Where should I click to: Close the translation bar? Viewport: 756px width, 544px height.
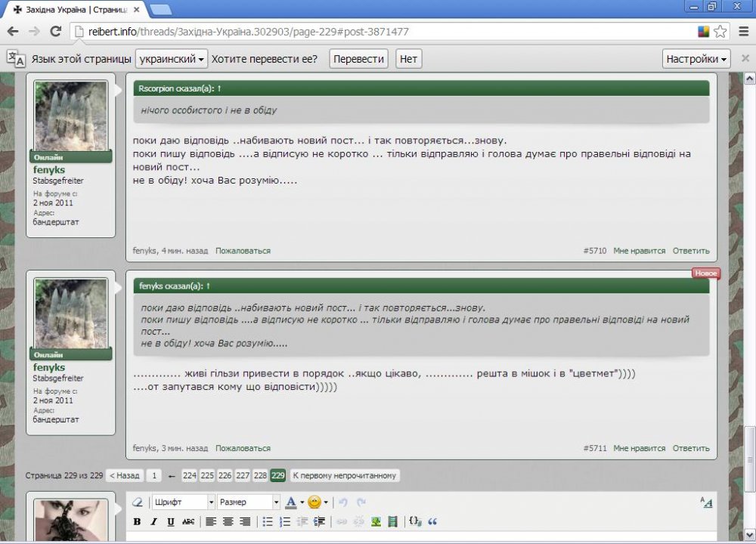point(745,58)
